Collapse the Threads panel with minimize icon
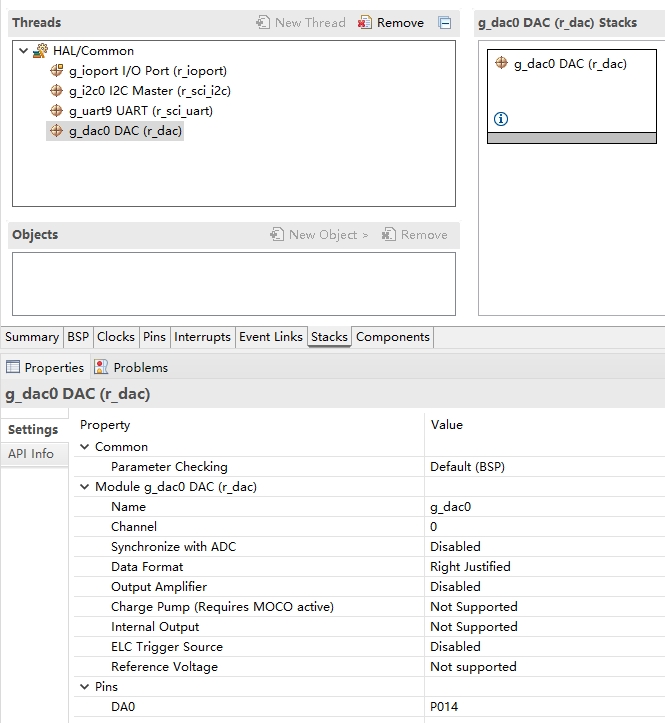665x723 pixels. 445,23
